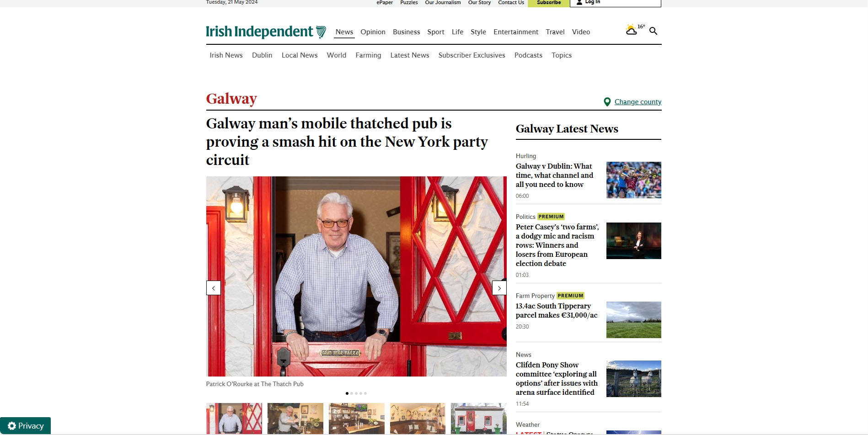Click the location pin icon by Change county
This screenshot has height=435, width=868.
click(x=607, y=102)
